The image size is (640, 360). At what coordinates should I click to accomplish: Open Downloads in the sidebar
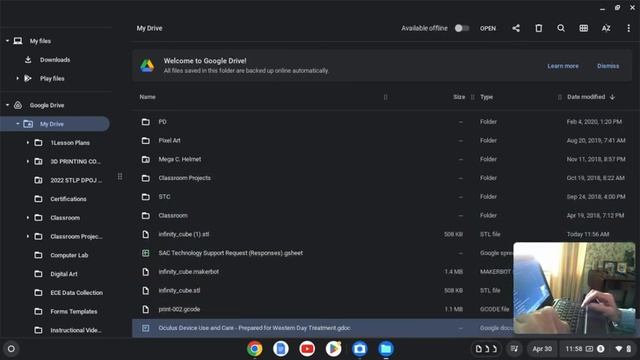[55, 60]
